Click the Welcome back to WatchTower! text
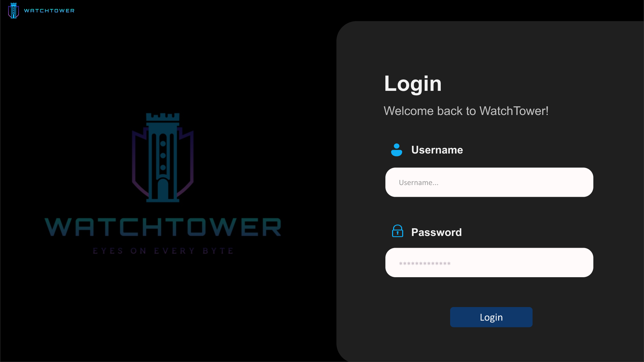644x362 pixels. 466,111
